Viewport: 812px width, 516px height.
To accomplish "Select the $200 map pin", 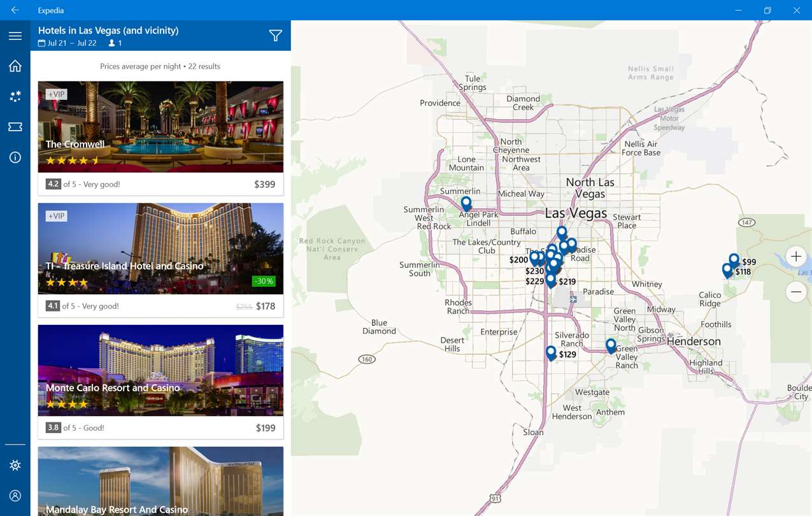I will (x=535, y=258).
